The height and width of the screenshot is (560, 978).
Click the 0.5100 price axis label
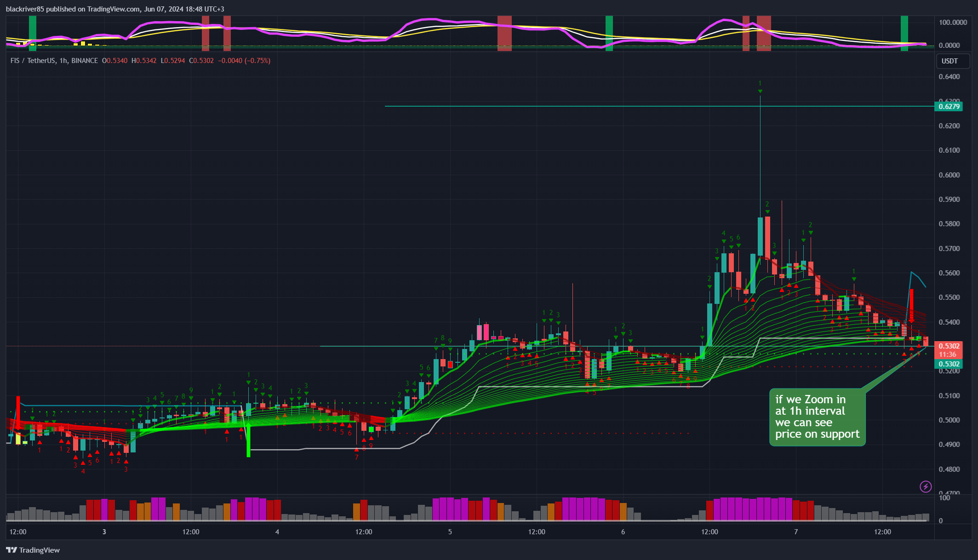(949, 396)
